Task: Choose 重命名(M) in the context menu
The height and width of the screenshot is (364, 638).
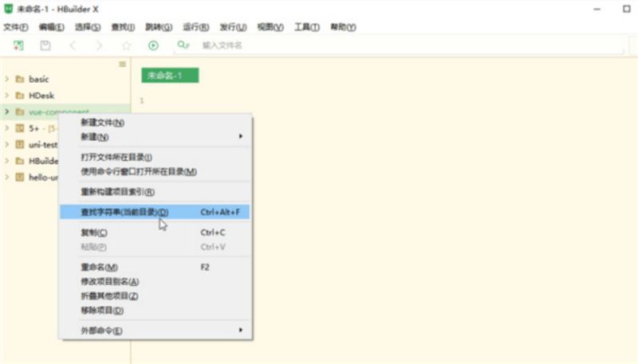Action: pyautogui.click(x=155, y=268)
